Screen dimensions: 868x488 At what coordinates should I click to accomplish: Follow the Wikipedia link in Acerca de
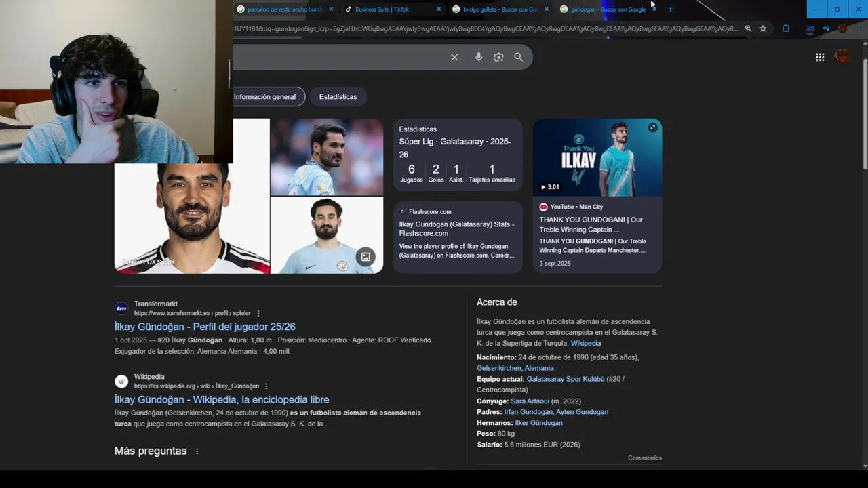586,344
